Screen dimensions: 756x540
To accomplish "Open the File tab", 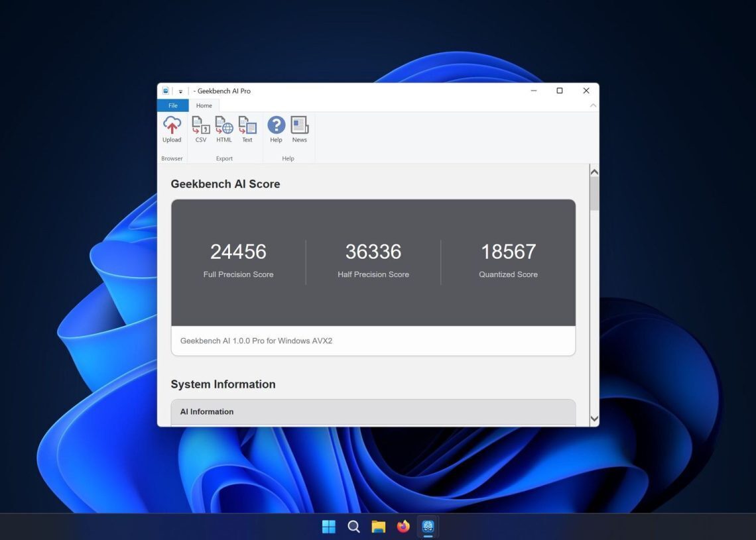I will [172, 105].
